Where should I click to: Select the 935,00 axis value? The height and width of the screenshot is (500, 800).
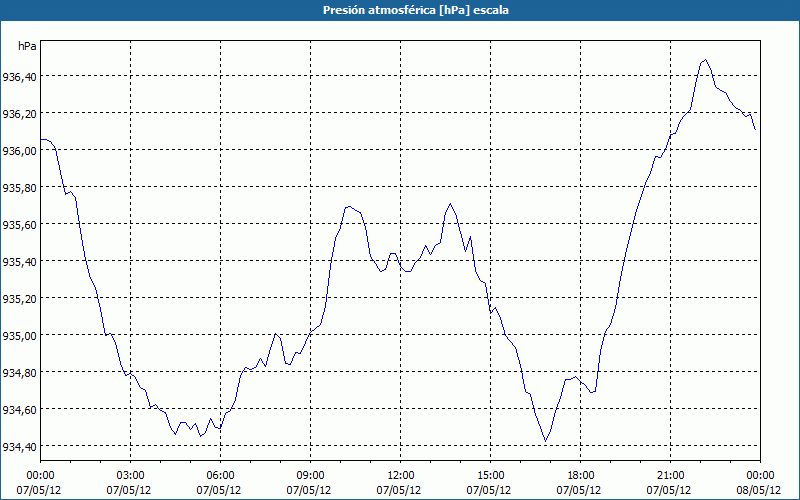(19, 337)
